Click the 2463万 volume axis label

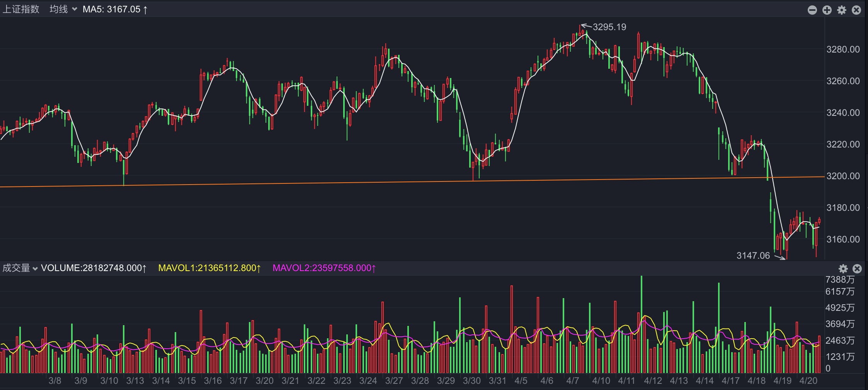tap(840, 341)
